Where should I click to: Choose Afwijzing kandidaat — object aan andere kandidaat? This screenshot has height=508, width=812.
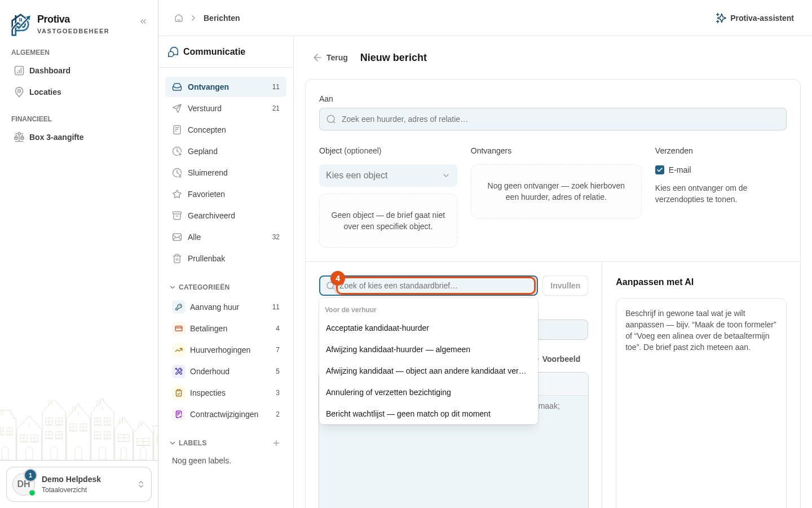click(x=429, y=371)
